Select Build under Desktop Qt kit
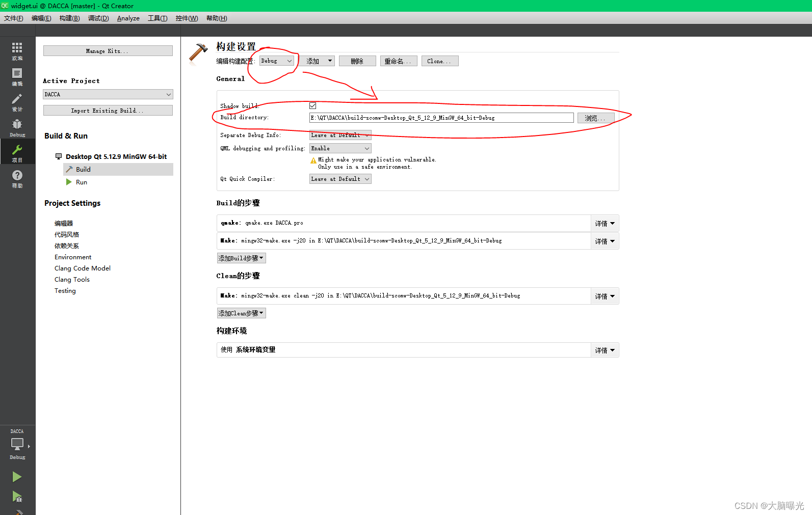Viewport: 812px width, 515px height. point(118,169)
